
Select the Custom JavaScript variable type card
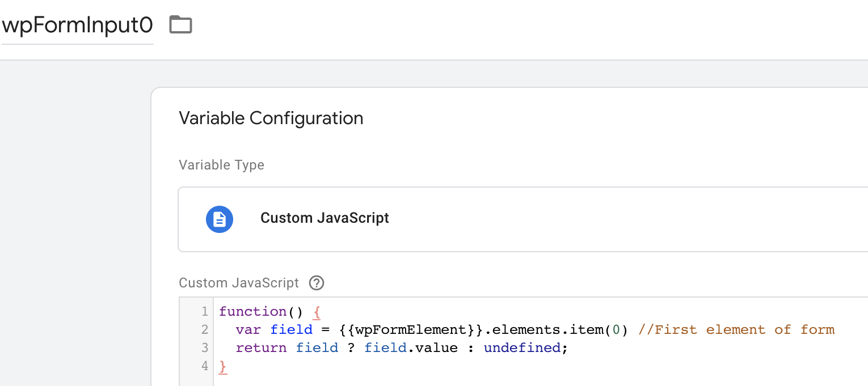coord(522,219)
